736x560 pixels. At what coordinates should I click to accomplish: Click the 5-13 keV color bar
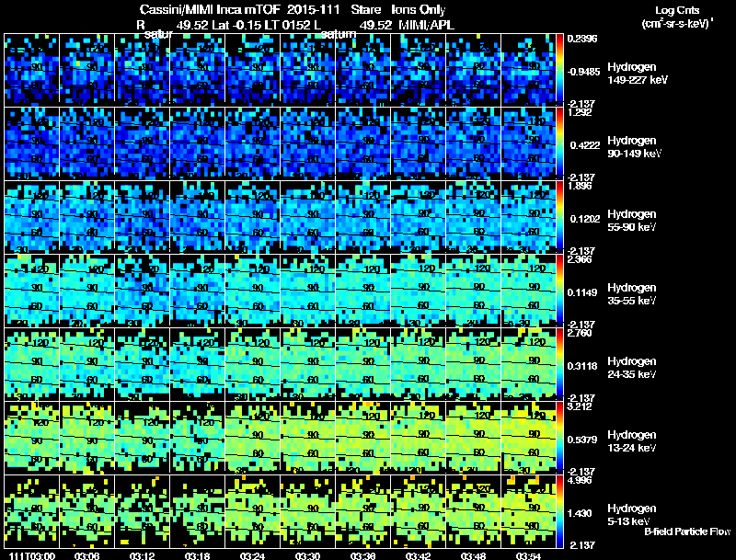pyautogui.click(x=559, y=511)
